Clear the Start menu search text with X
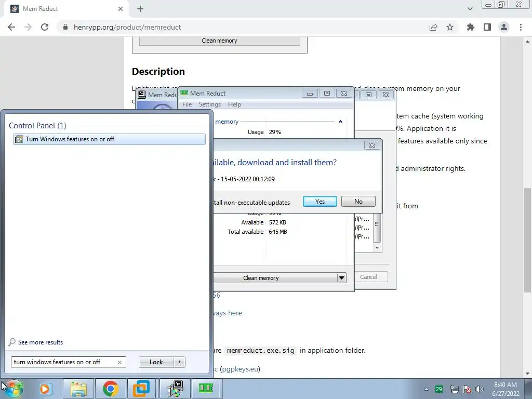The width and height of the screenshot is (532, 399). coord(119,362)
